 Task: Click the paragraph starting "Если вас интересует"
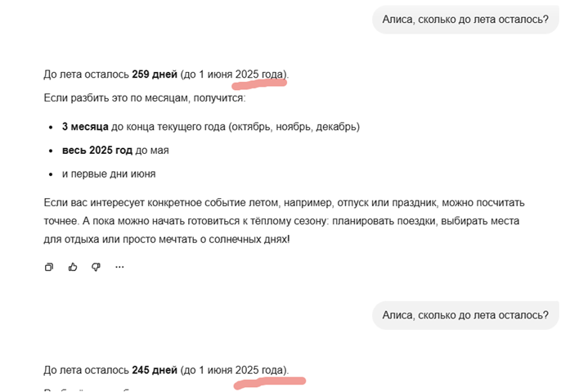coord(284,221)
